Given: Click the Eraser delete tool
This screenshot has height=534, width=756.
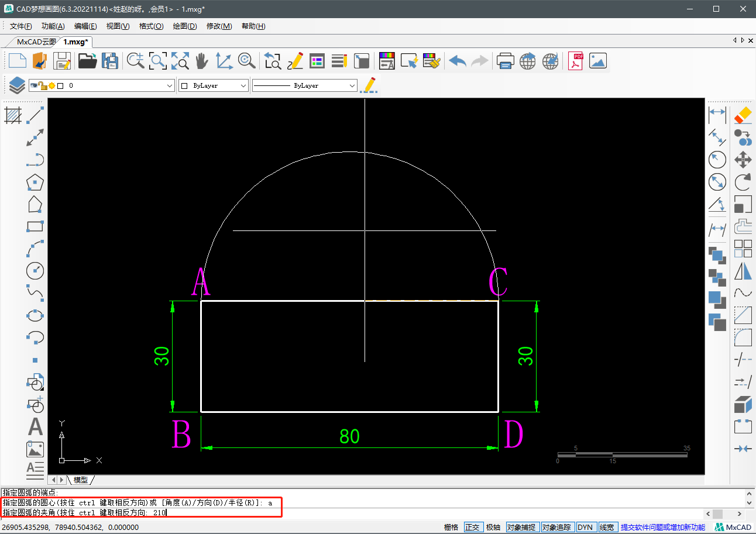Looking at the screenshot, I should (x=743, y=115).
